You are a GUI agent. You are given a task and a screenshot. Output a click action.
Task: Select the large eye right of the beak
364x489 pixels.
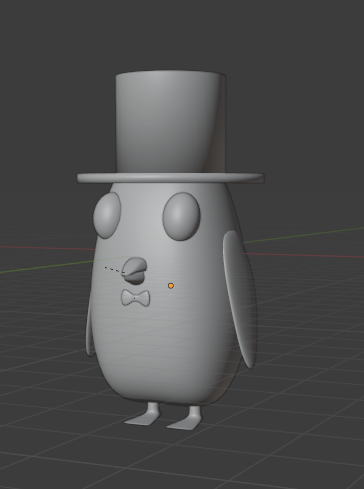[181, 216]
